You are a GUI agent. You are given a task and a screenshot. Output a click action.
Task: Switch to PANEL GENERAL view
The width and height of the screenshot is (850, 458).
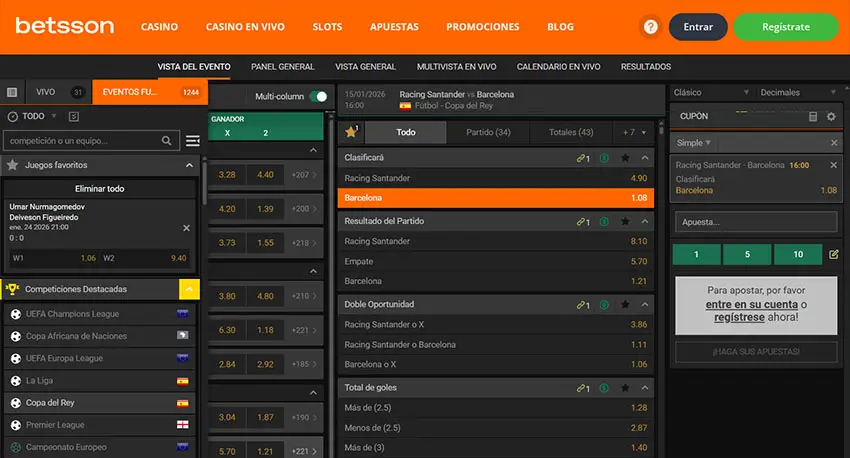(x=282, y=67)
